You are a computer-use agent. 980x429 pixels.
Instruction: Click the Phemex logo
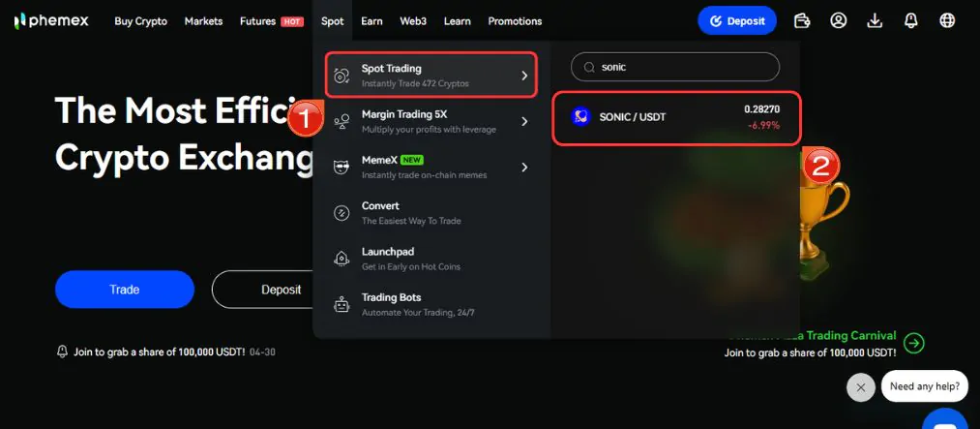click(x=51, y=20)
